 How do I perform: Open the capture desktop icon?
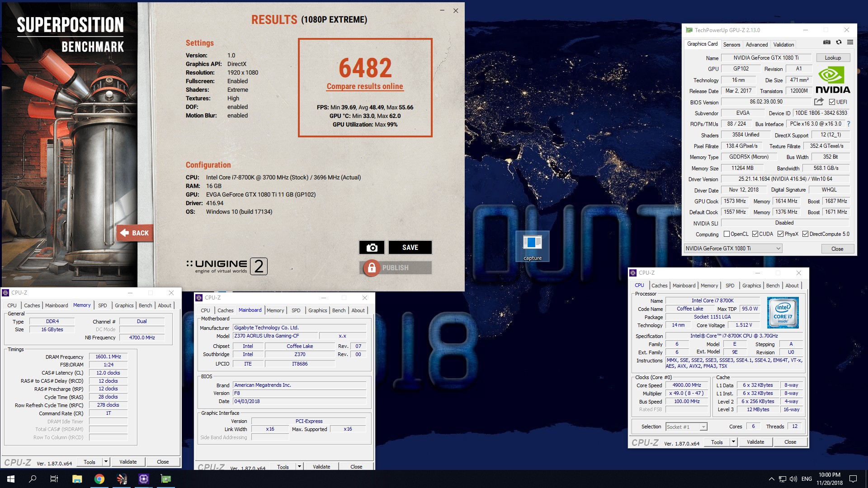tap(532, 247)
